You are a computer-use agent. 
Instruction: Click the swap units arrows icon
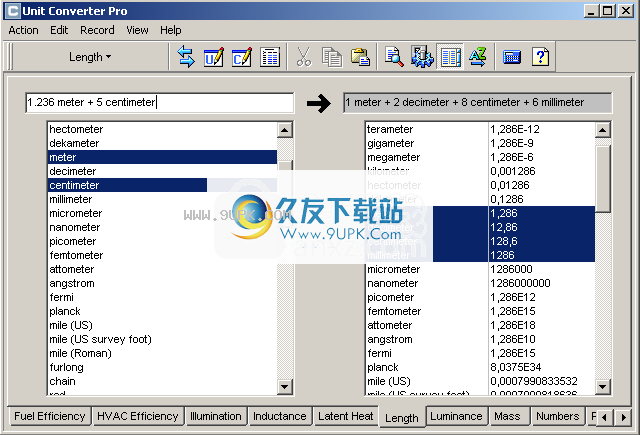tap(186, 57)
